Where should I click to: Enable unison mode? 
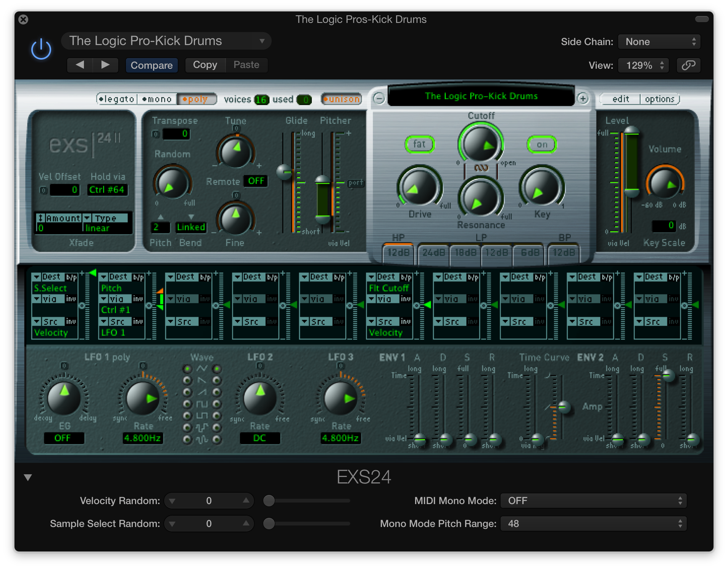tap(341, 99)
